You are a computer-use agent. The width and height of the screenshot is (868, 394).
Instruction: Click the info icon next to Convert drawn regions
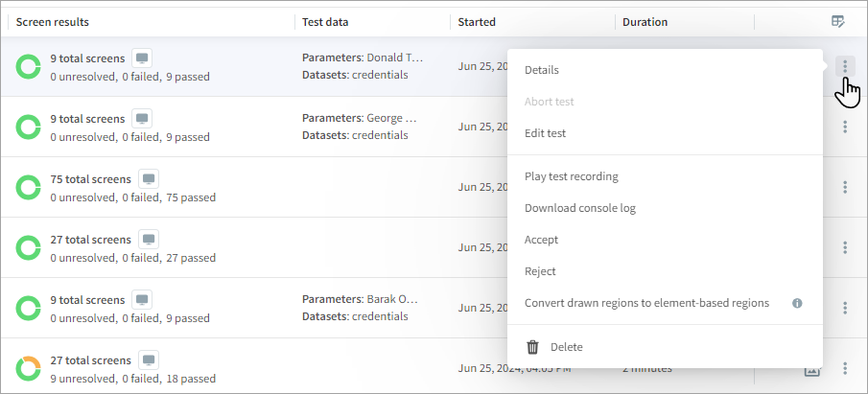[x=797, y=303]
